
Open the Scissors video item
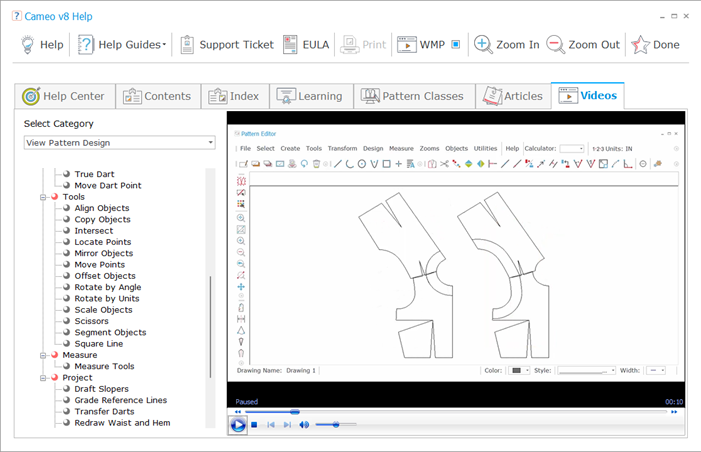(x=91, y=321)
